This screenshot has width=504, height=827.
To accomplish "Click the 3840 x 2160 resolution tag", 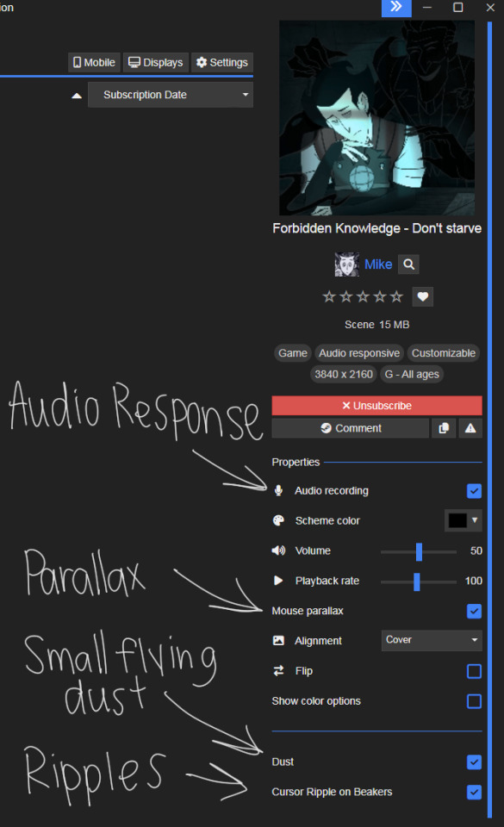I will 343,374.
